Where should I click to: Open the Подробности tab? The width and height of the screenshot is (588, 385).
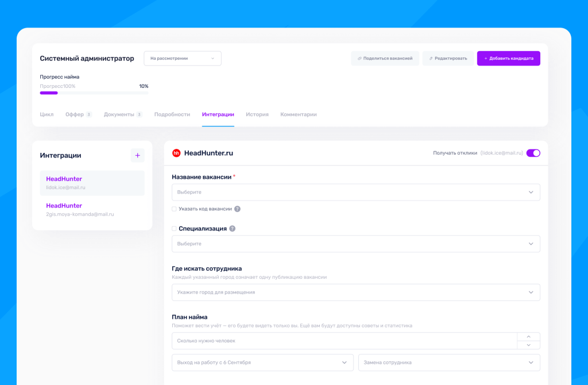[172, 114]
